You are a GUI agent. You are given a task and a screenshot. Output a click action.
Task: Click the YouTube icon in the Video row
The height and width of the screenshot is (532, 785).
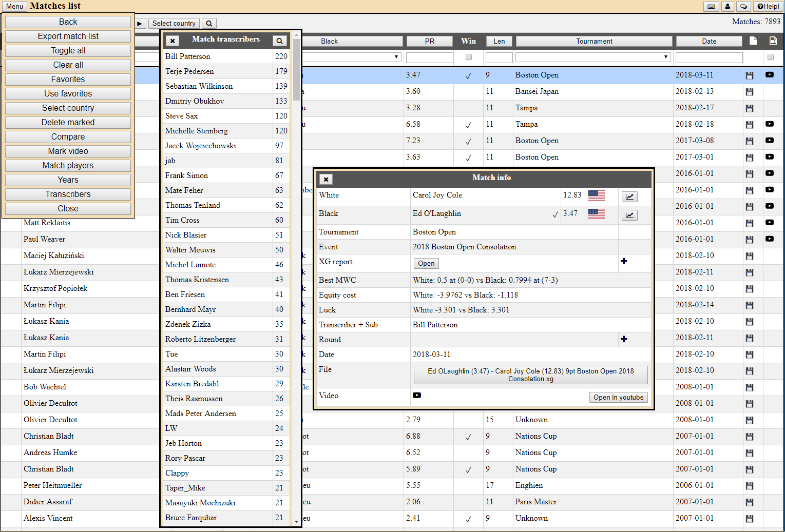pyautogui.click(x=417, y=396)
